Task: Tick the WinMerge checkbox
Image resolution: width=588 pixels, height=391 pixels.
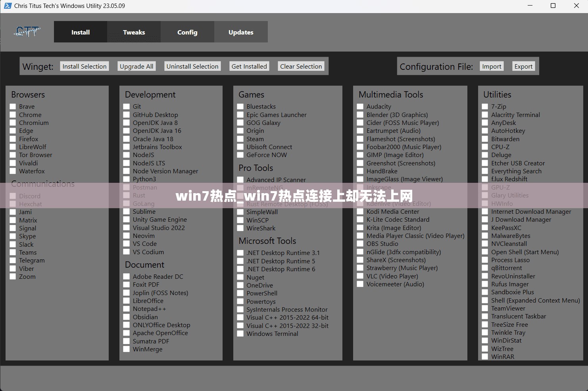Action: [x=127, y=349]
